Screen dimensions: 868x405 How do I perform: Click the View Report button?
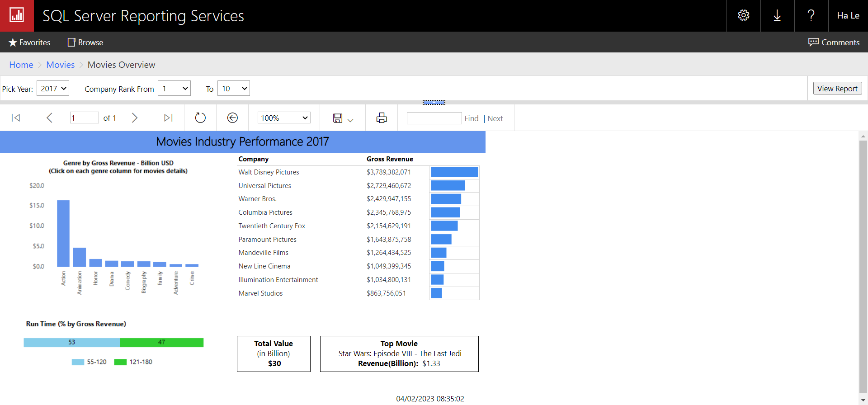pos(837,89)
